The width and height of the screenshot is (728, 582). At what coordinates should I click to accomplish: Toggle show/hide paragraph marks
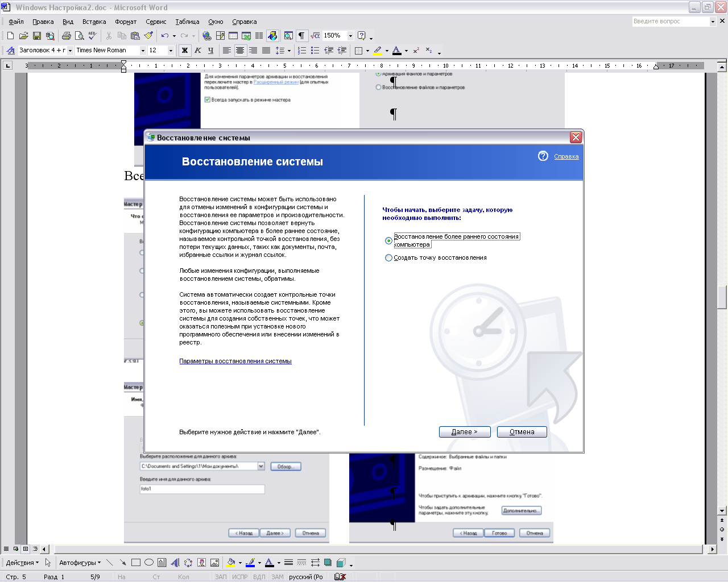tap(301, 36)
